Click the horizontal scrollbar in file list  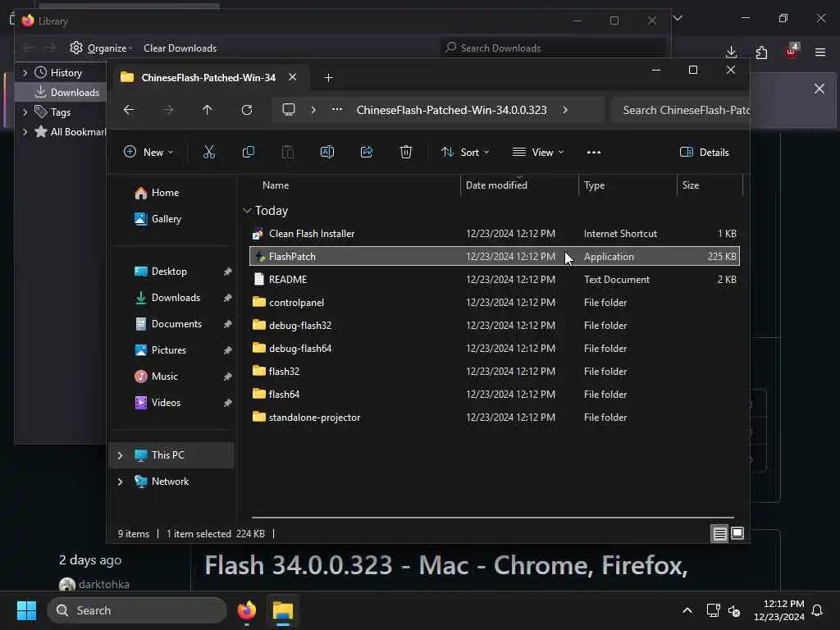pos(492,518)
